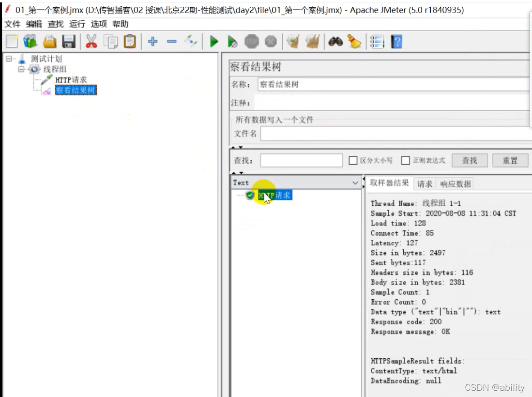Click the Copy icon in toolbar
The height and width of the screenshot is (397, 532).
point(110,42)
